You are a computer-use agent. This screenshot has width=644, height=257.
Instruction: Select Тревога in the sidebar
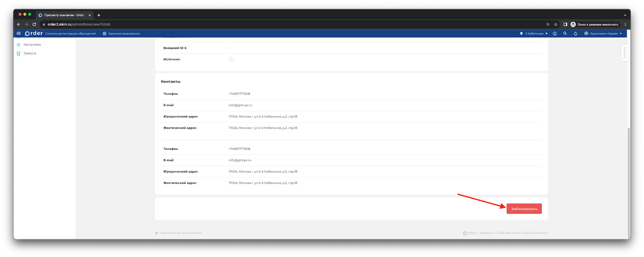29,53
